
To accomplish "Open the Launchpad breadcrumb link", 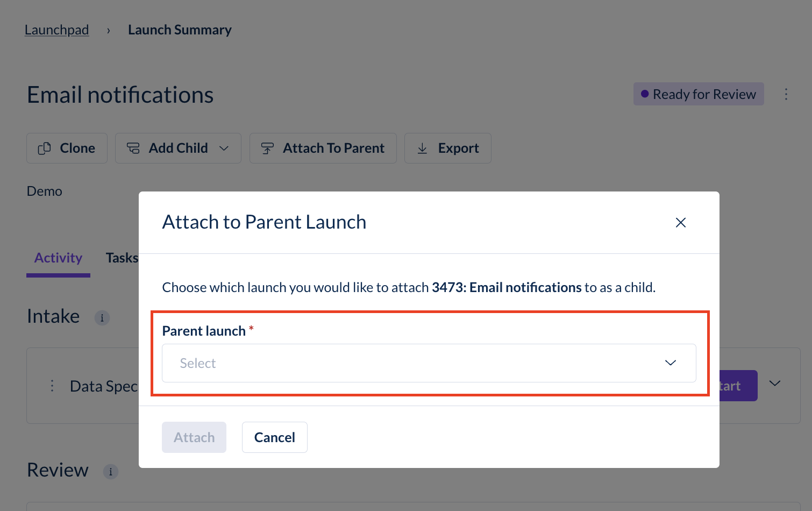I will [x=56, y=30].
